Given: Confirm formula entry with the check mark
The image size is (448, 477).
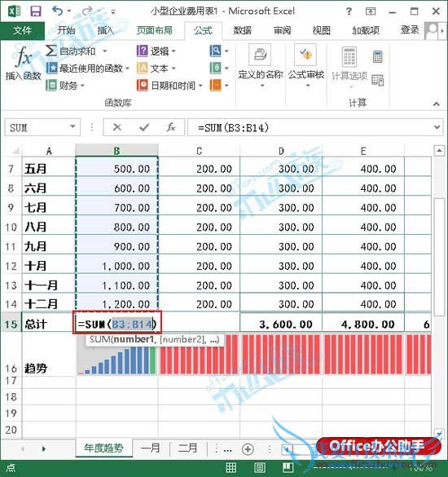Looking at the screenshot, I should click(144, 127).
